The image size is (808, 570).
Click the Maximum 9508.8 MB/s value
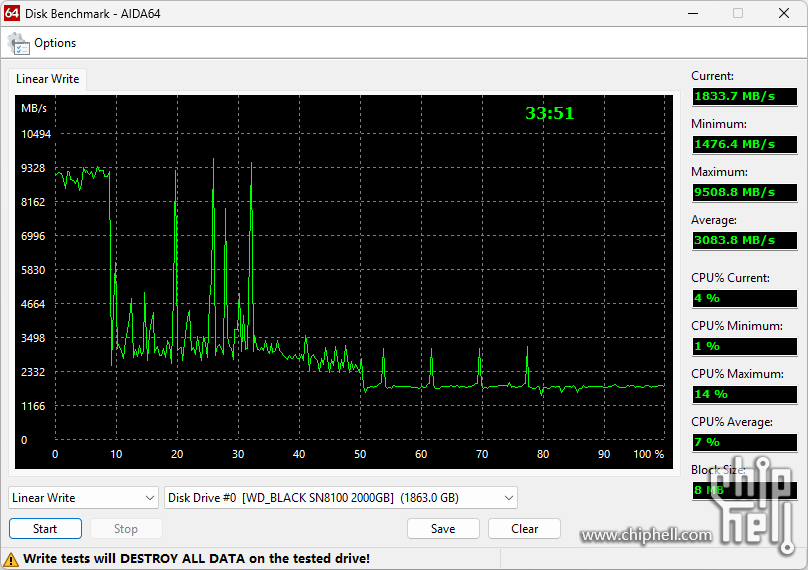[745, 192]
